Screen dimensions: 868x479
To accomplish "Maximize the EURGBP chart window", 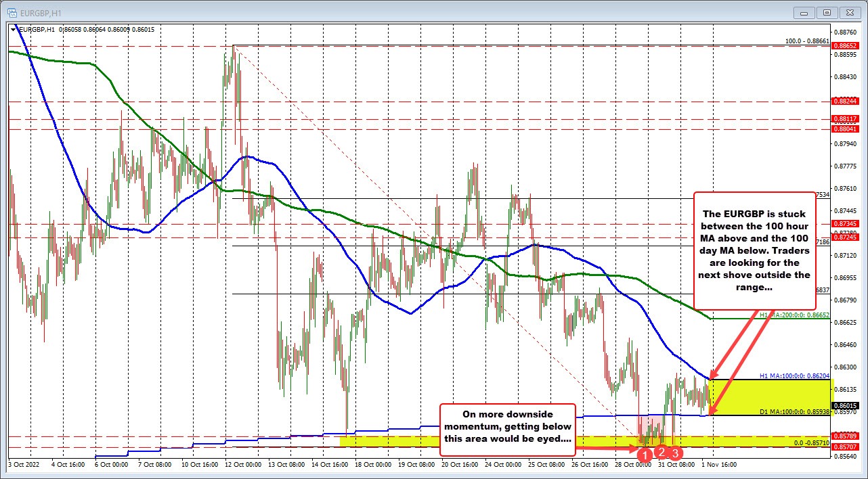I will [x=827, y=12].
